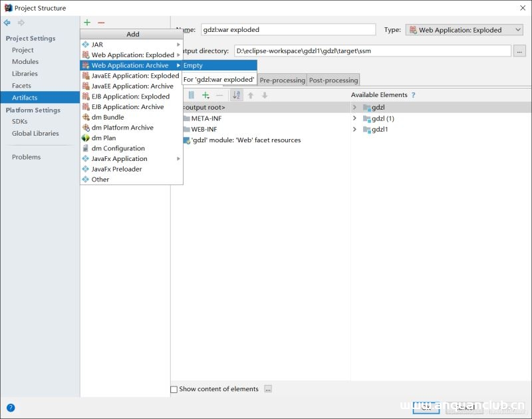Click the blue help button at bottom left
The height and width of the screenshot is (419, 532).
(11, 407)
